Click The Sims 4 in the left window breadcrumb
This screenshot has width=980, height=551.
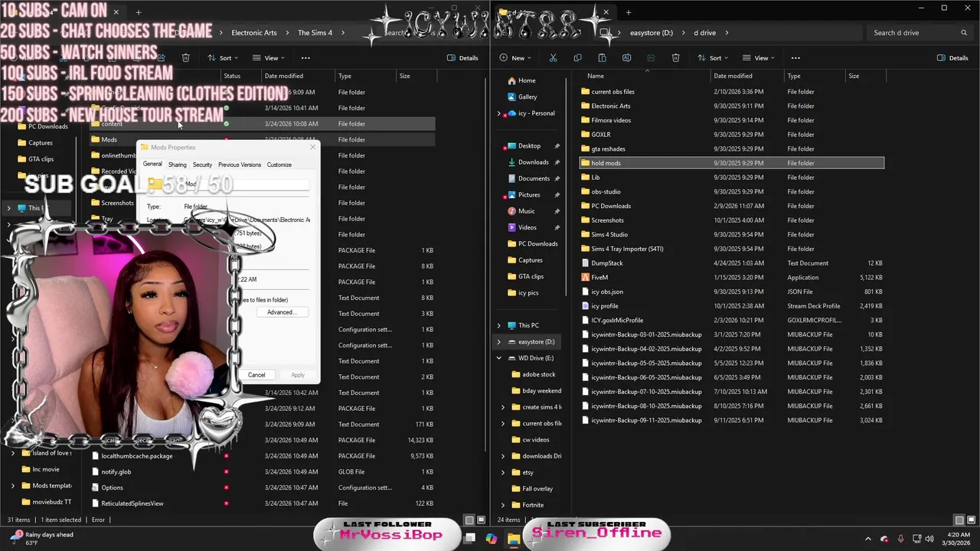(x=315, y=33)
